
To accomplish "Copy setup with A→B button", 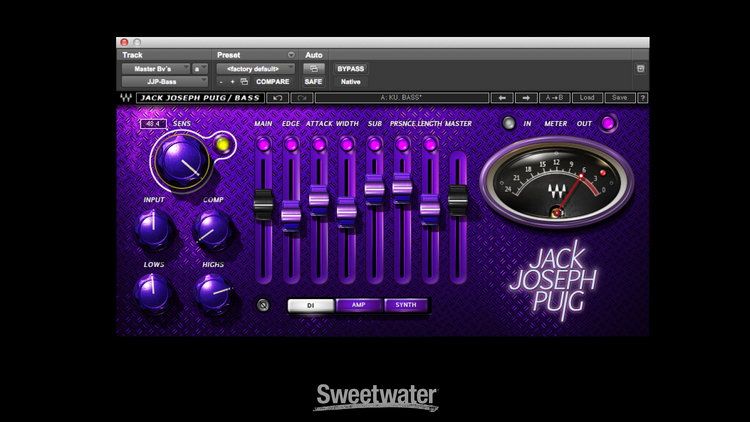I will [x=554, y=98].
